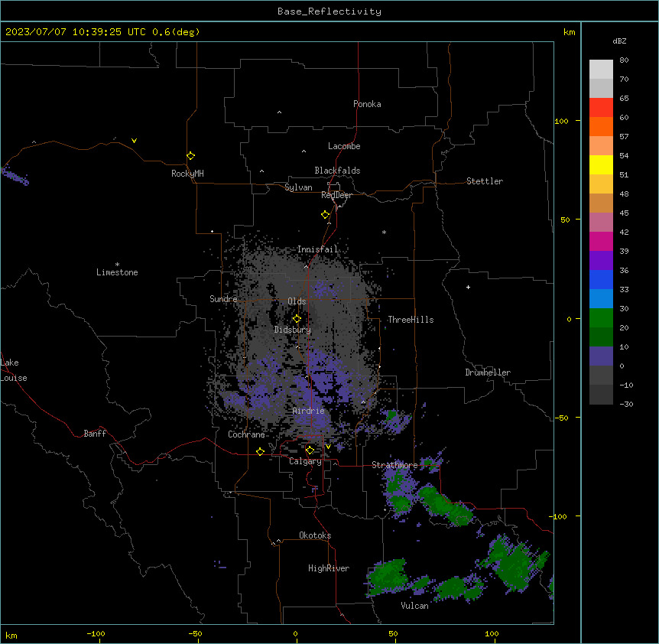This screenshot has height=644, width=659.
Task: Click the -50 tick on the right vertical axis
Action: (561, 418)
